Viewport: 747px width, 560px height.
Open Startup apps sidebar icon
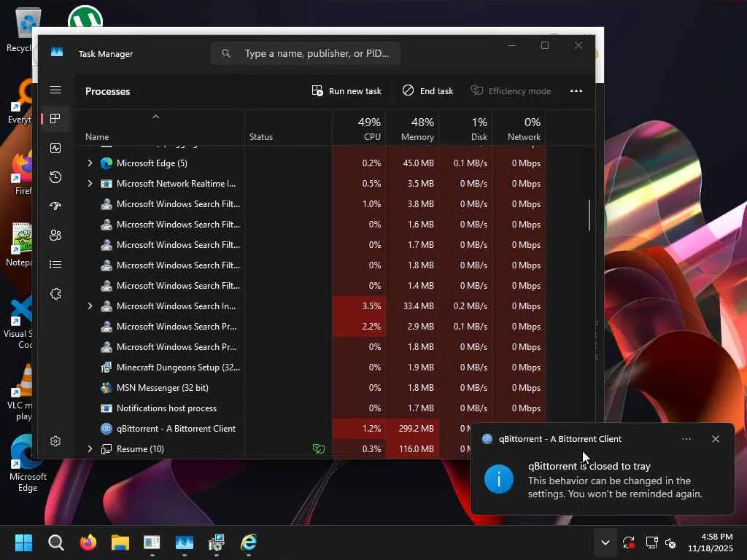(x=55, y=206)
